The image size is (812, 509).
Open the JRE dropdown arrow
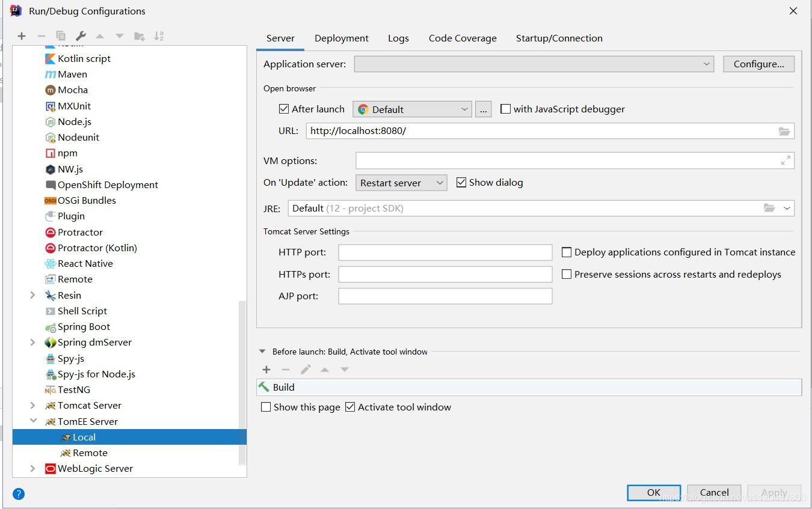click(787, 208)
